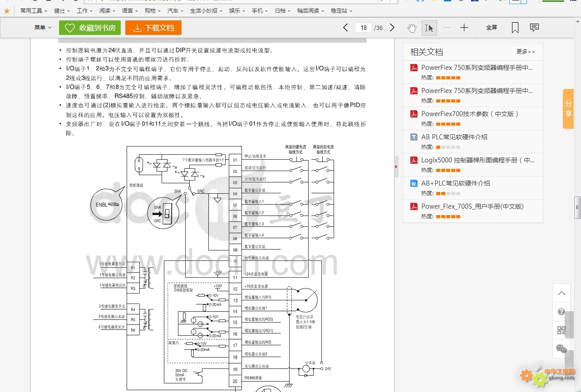
Task: Go to the next page arrow
Action: (x=392, y=28)
